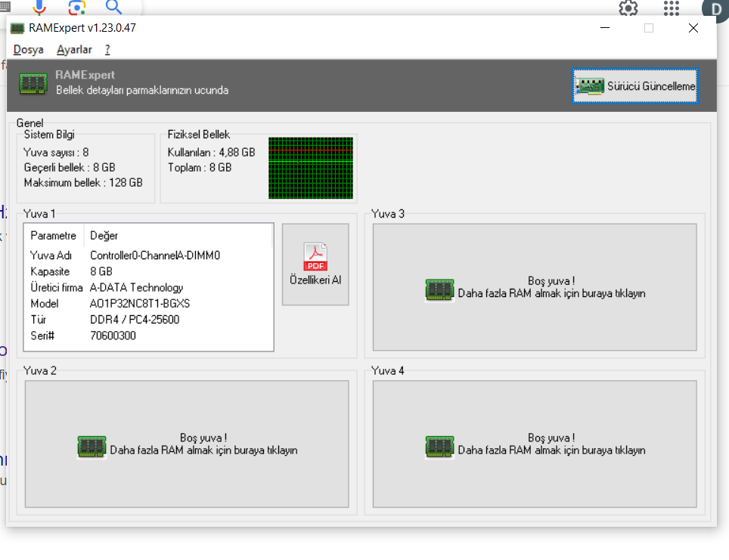Select the Kapasite row value 8 GB
Screen dimensions: 729x560
click(x=101, y=271)
